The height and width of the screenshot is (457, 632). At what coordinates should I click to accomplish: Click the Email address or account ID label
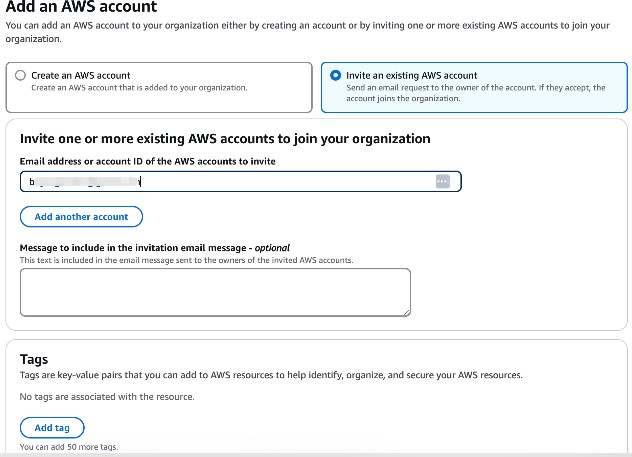148,161
